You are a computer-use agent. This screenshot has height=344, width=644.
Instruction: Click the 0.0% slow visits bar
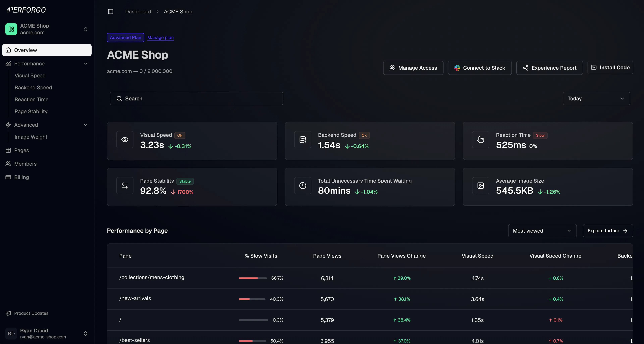[254, 320]
